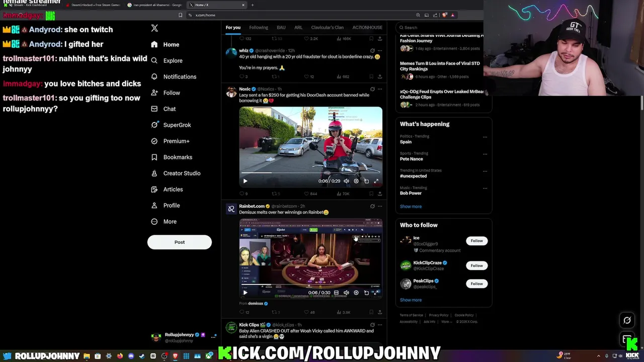The width and height of the screenshot is (644, 362).
Task: Mute audio on the Rainbet video
Action: pyautogui.click(x=346, y=293)
